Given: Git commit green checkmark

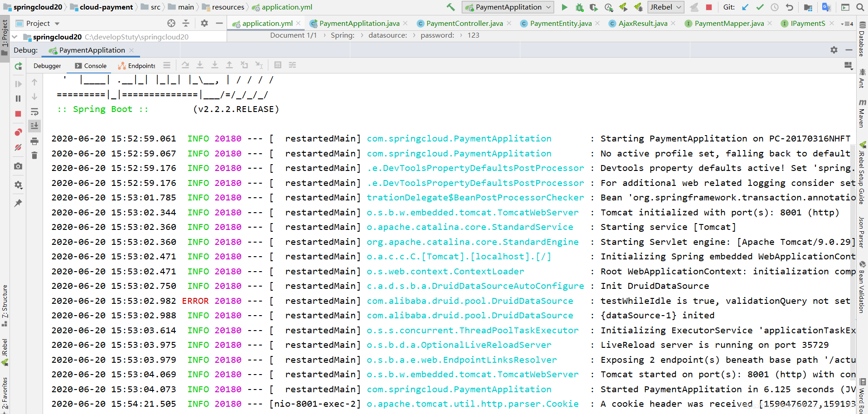Looking at the screenshot, I should (x=760, y=7).
